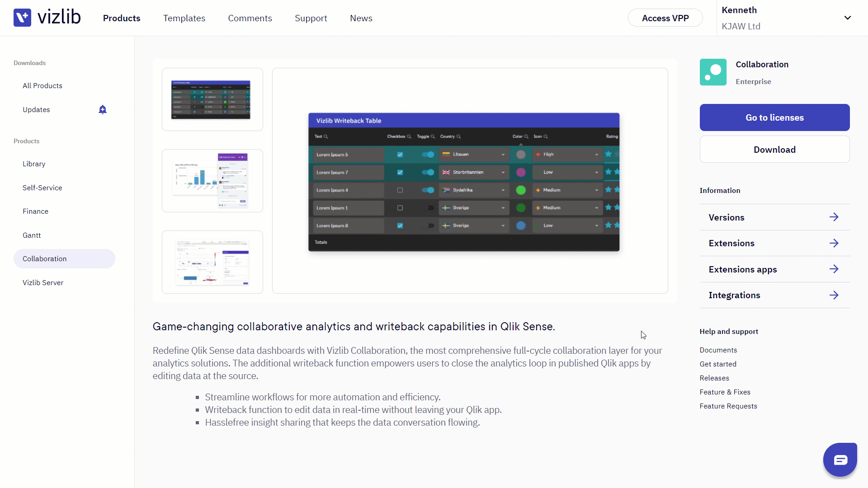Open the chat support bubble
868x488 pixels.
840,460
